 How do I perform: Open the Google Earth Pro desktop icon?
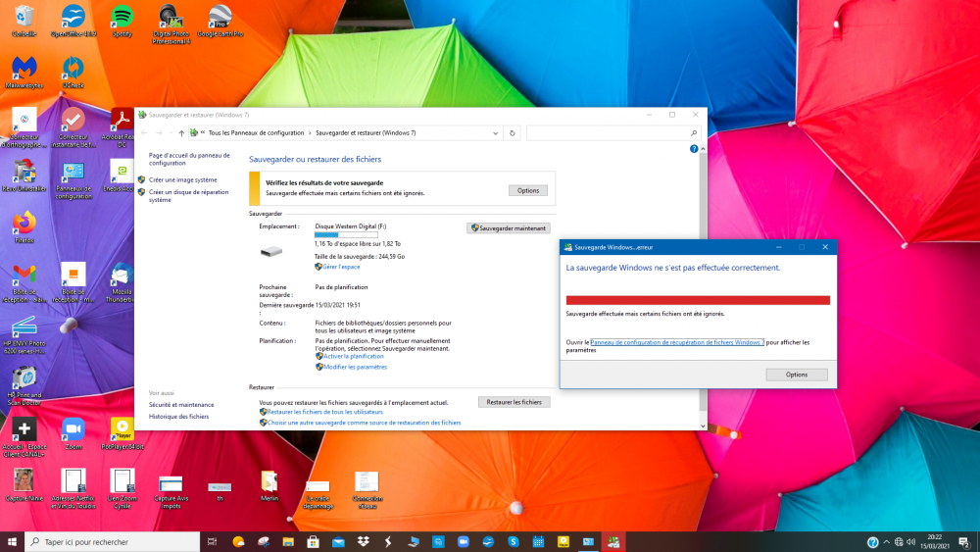[x=219, y=18]
